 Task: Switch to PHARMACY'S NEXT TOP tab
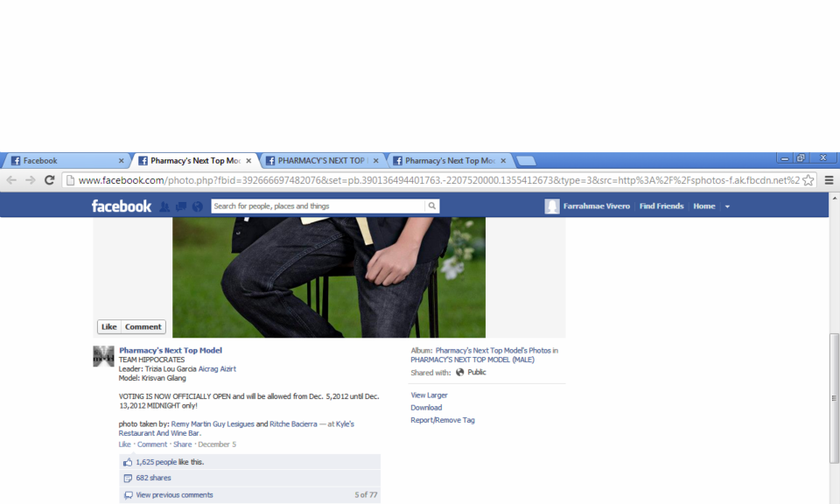(321, 161)
